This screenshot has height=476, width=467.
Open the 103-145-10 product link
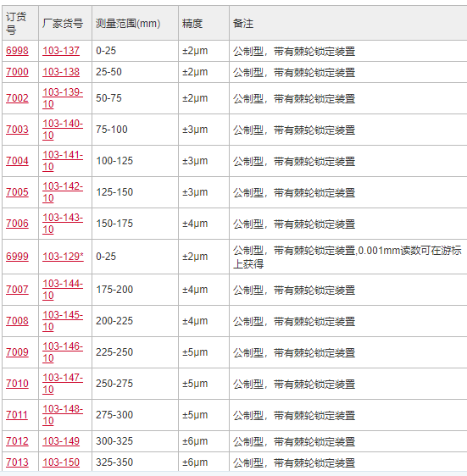coord(63,321)
